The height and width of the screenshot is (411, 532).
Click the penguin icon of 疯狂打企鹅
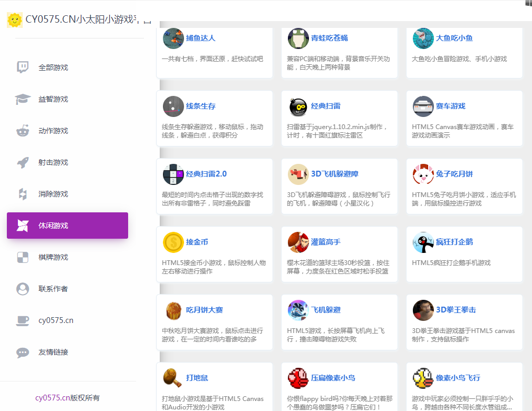pos(423,242)
